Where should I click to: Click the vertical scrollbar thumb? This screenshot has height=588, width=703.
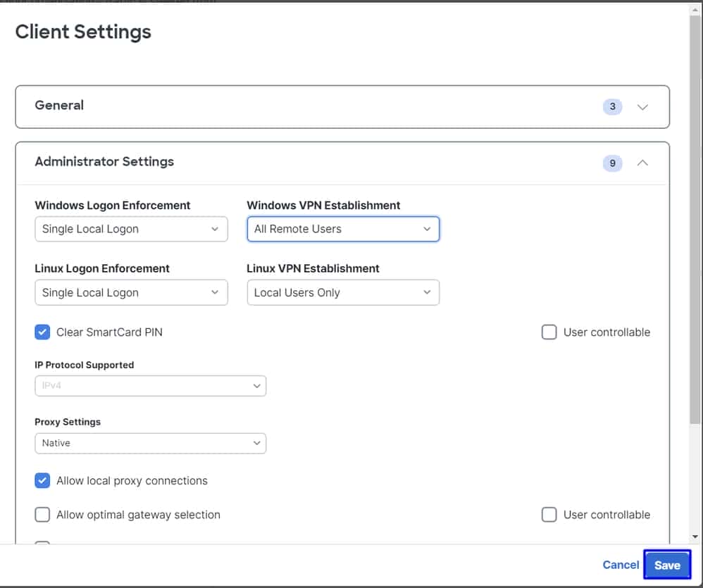tap(695, 220)
